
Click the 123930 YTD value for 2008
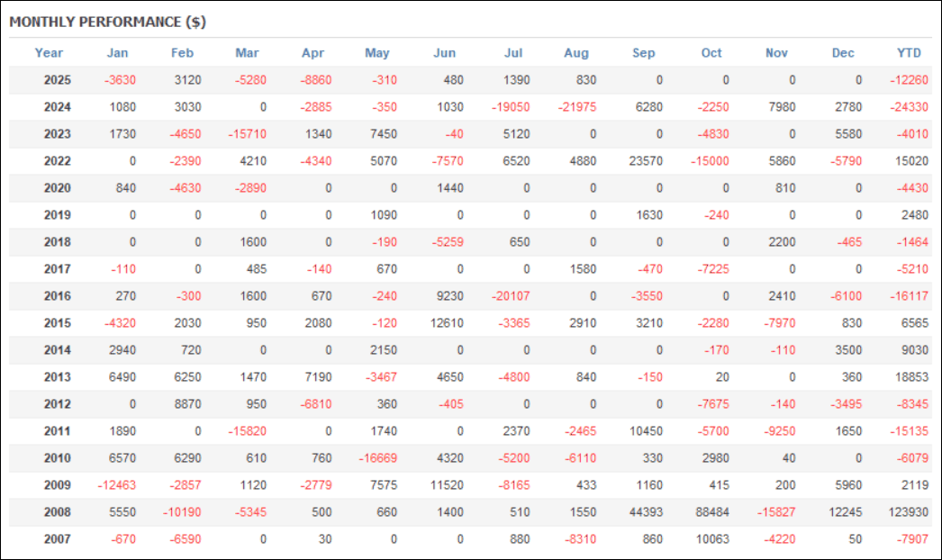click(906, 512)
